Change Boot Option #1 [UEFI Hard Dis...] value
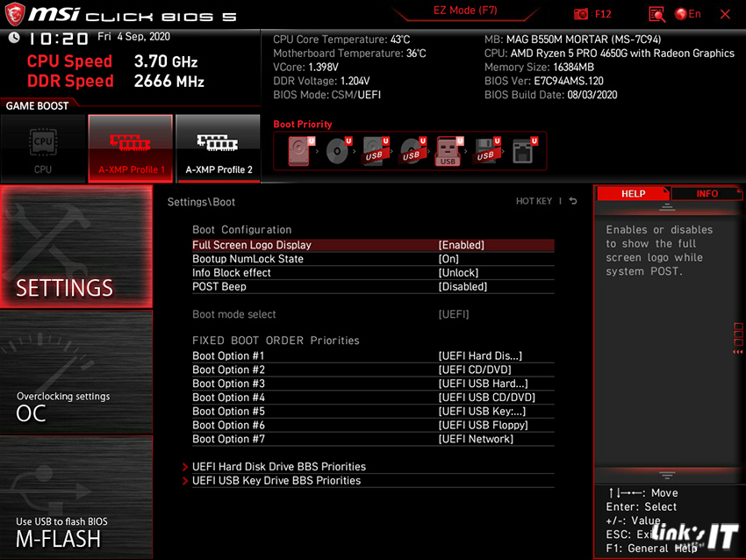Viewport: 746px width, 560px height. coord(480,355)
